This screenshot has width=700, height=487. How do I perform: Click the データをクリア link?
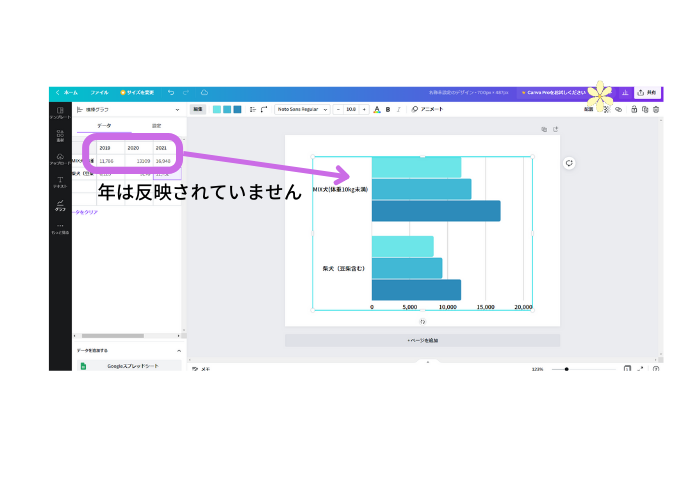(85, 212)
